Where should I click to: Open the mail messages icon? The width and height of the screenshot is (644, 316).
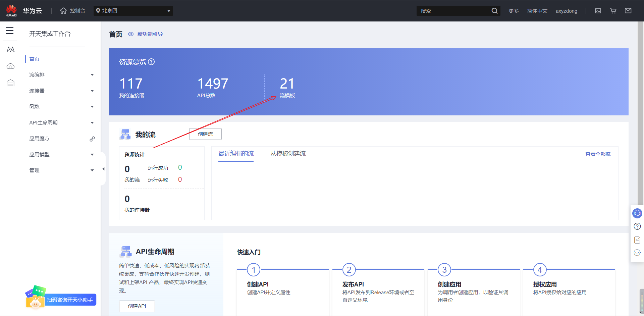628,11
